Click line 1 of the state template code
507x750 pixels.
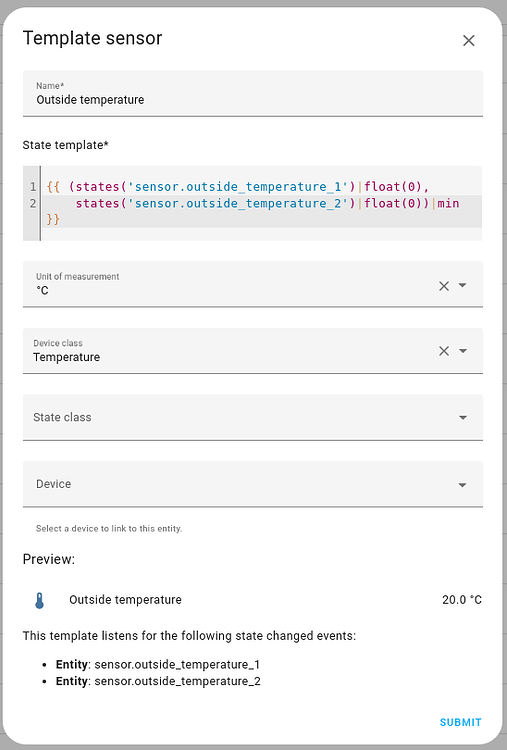(238, 187)
